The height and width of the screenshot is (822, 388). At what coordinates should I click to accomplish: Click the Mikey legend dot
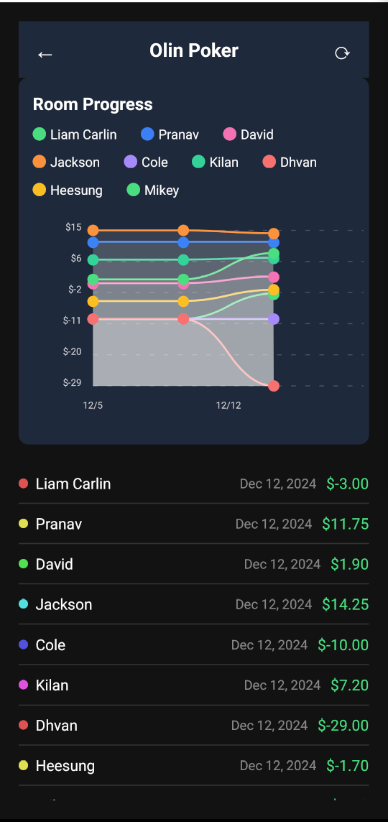133,190
